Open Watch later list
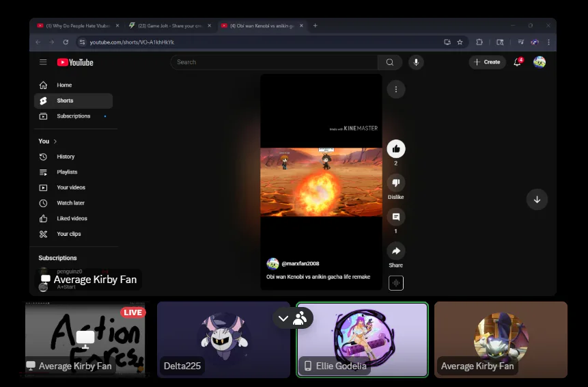This screenshot has width=588, height=387. click(x=74, y=203)
